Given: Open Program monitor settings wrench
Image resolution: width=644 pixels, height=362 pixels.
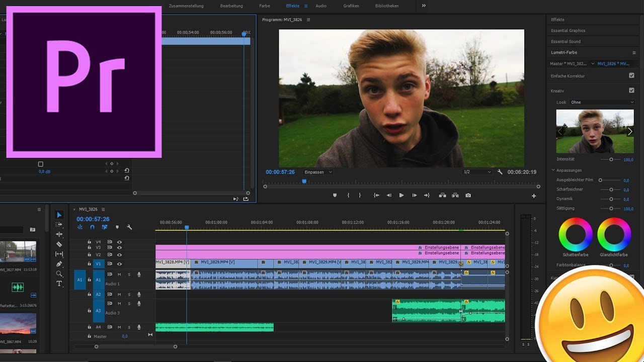Looking at the screenshot, I should coord(500,172).
